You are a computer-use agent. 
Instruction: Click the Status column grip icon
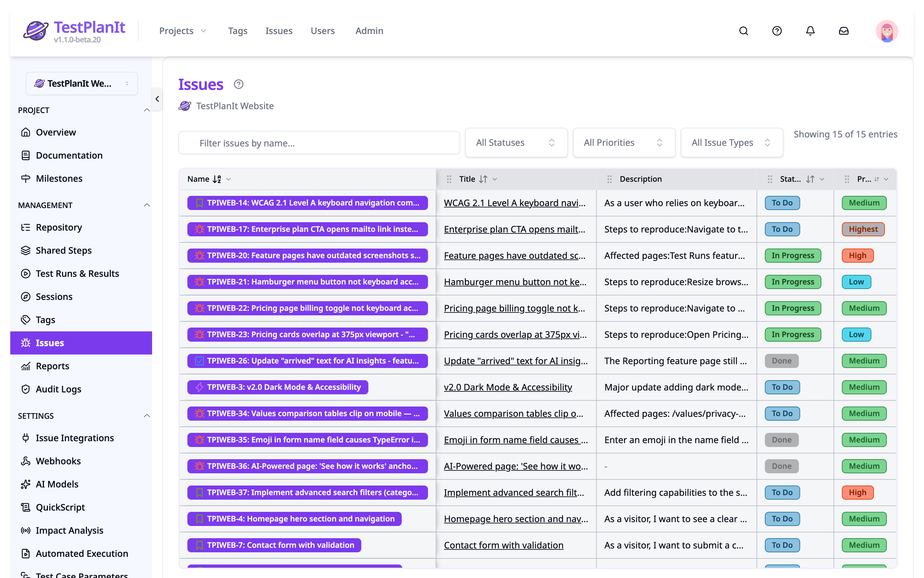[770, 179]
